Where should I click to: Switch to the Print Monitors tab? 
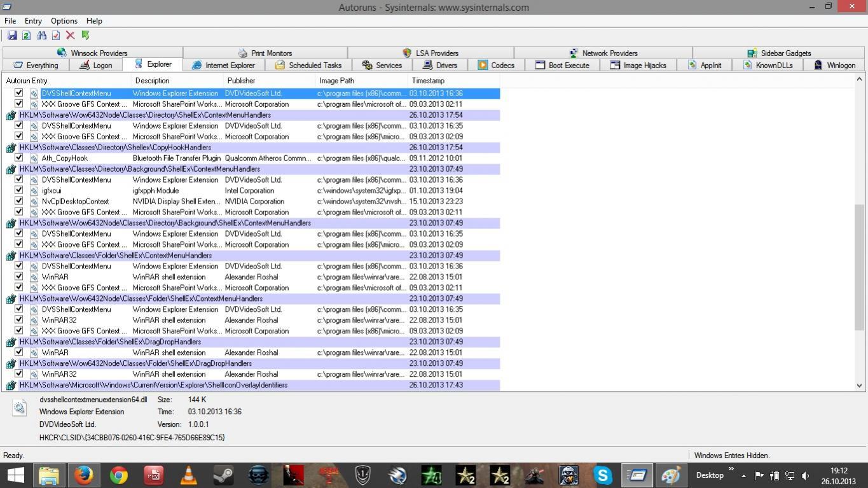(265, 53)
